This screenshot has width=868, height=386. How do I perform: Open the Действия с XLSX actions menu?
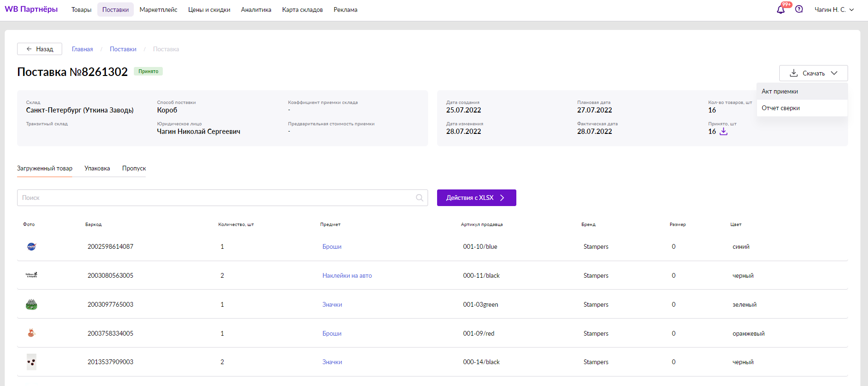[x=476, y=198]
